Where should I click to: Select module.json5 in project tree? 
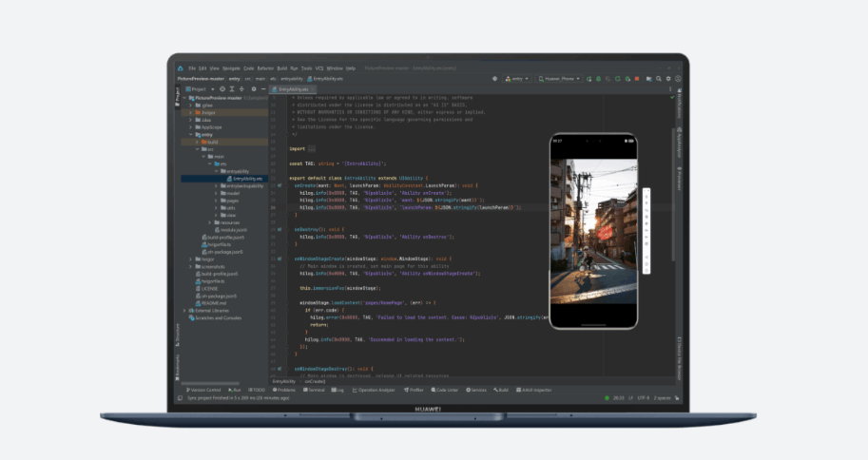[230, 230]
